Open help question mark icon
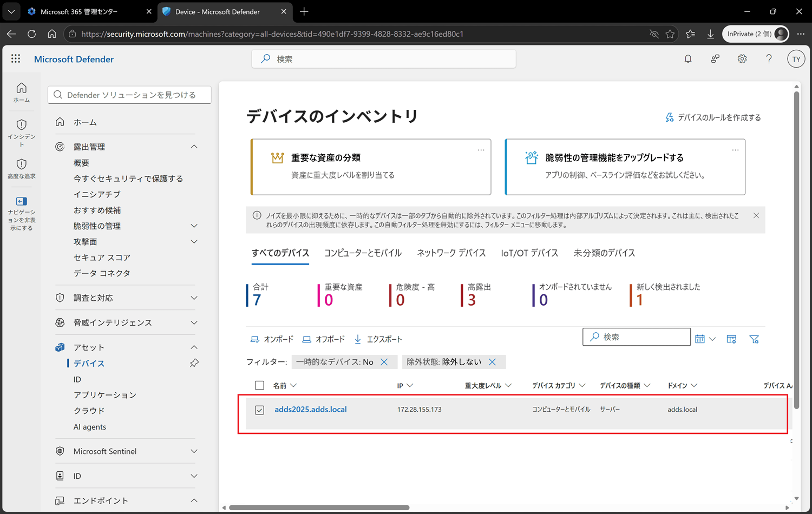Viewport: 812px width, 514px height. tap(769, 59)
